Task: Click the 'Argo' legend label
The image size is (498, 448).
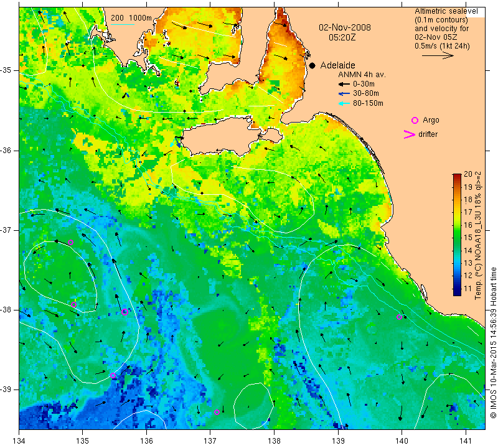Action: point(431,120)
